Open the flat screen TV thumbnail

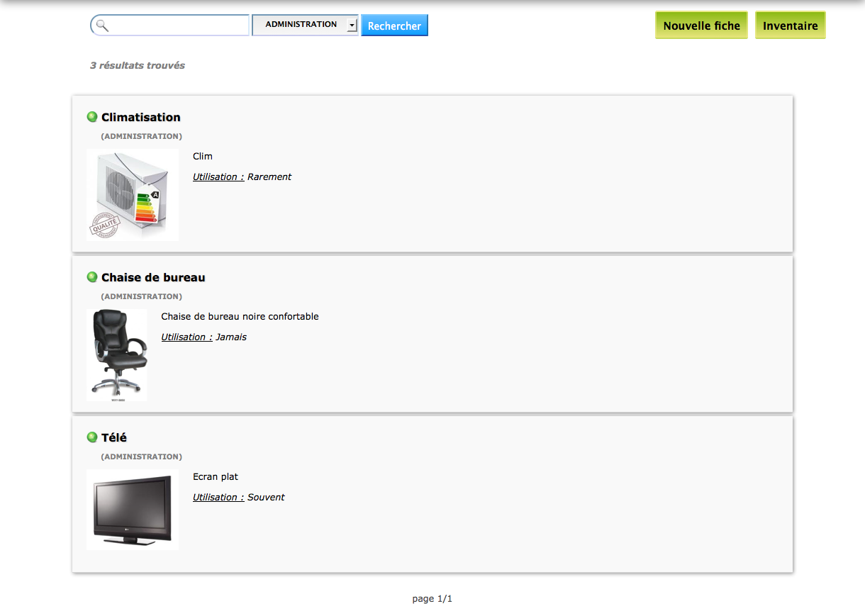133,510
